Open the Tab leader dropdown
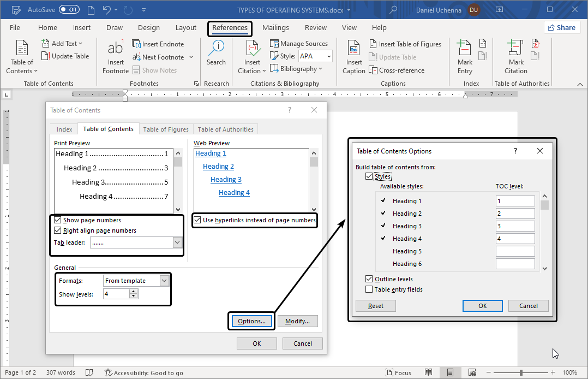Image resolution: width=588 pixels, height=379 pixels. click(177, 242)
